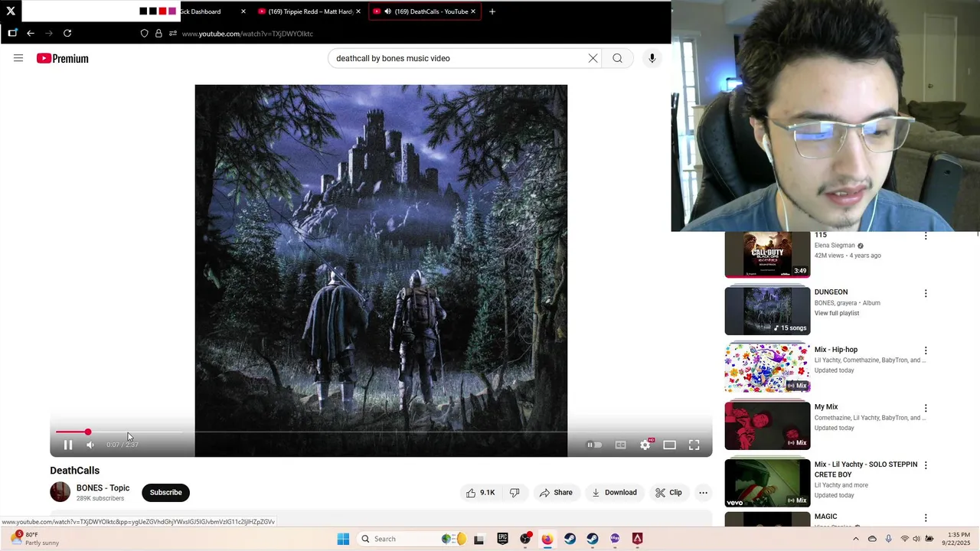Download the DeathCalls video
The height and width of the screenshot is (551, 980).
[x=614, y=493]
